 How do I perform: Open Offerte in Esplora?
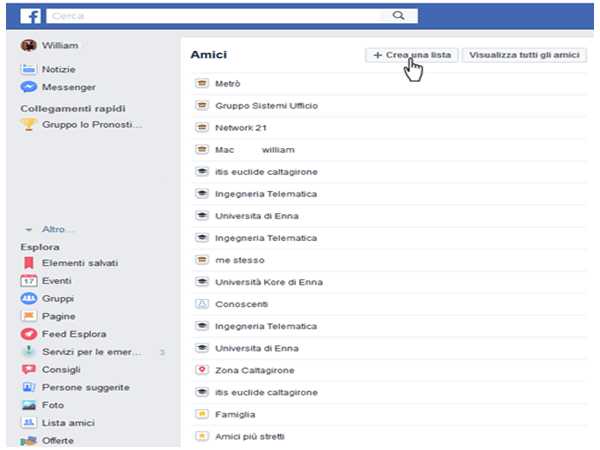tap(58, 440)
